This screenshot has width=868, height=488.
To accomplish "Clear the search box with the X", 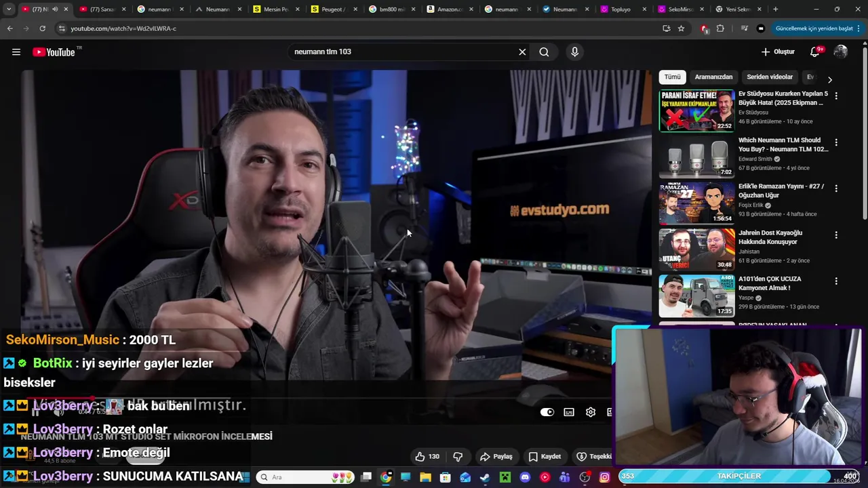I will [x=522, y=52].
